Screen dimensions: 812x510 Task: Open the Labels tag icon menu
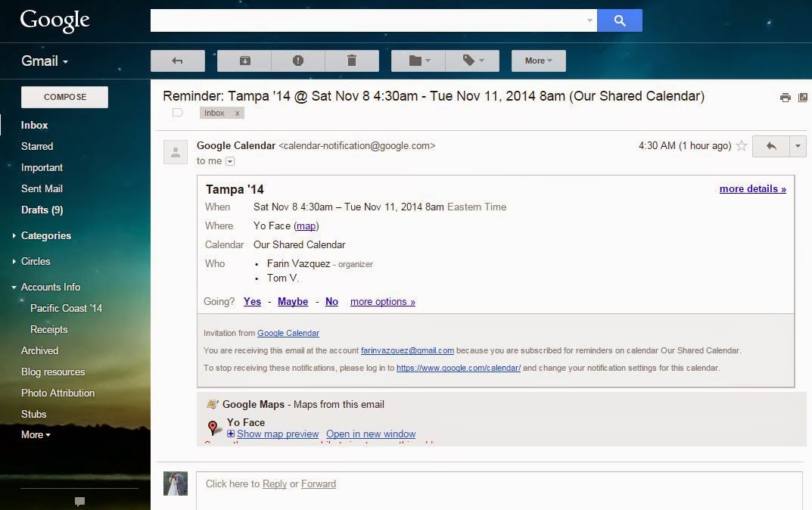[472, 61]
